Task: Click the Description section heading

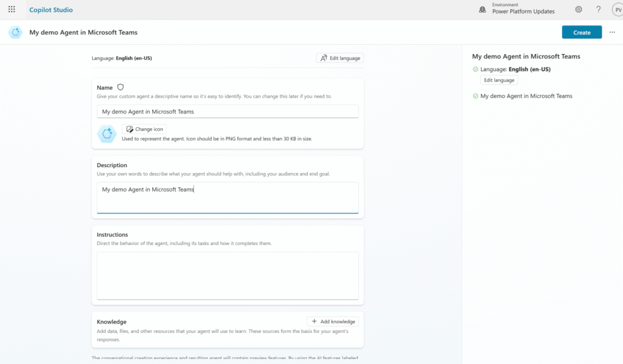Action: point(112,165)
